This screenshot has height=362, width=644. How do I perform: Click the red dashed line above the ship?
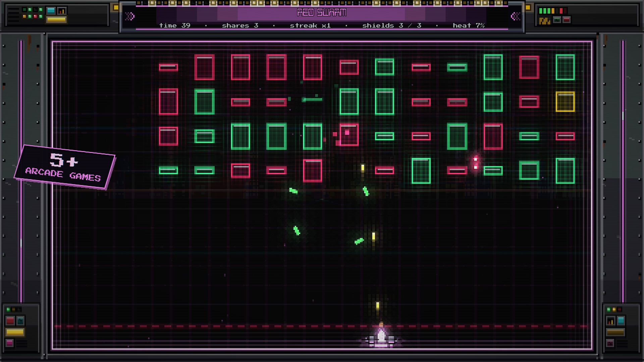tap(321, 326)
